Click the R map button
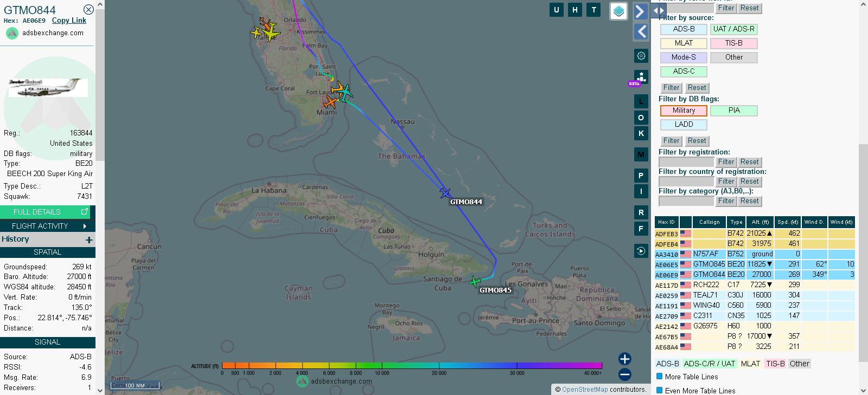 [x=641, y=212]
